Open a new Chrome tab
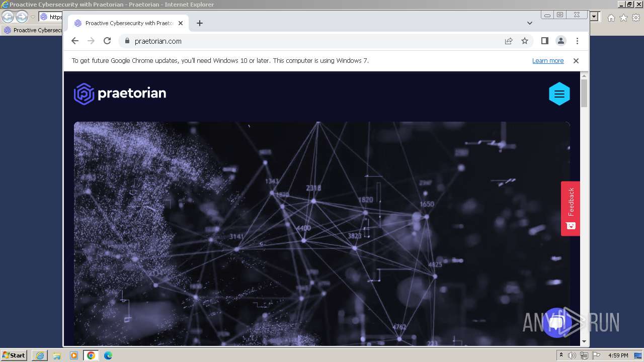 pos(200,23)
